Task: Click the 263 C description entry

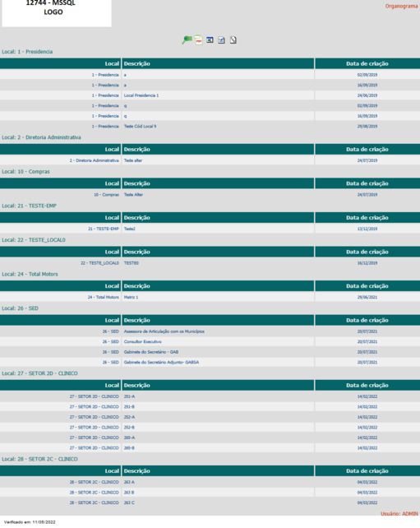Action: [x=129, y=503]
